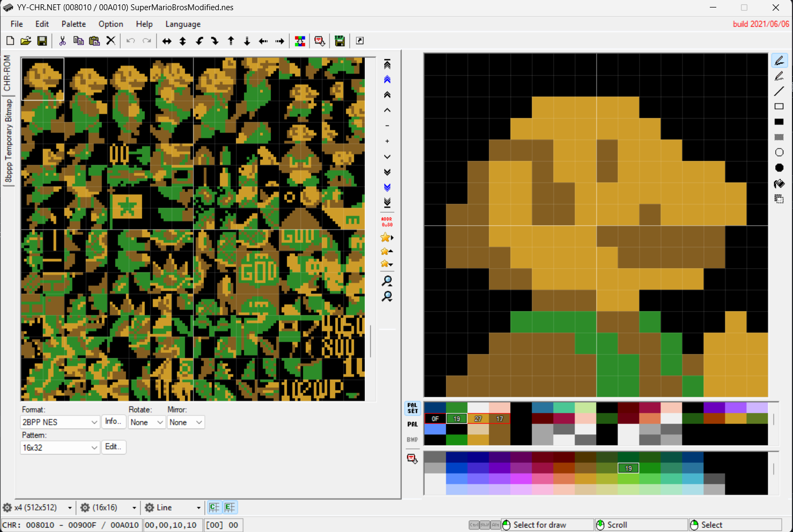Viewport: 793px width, 532px height.
Task: Expand the x4 (512x512) zoom dropdown
Action: 70,508
